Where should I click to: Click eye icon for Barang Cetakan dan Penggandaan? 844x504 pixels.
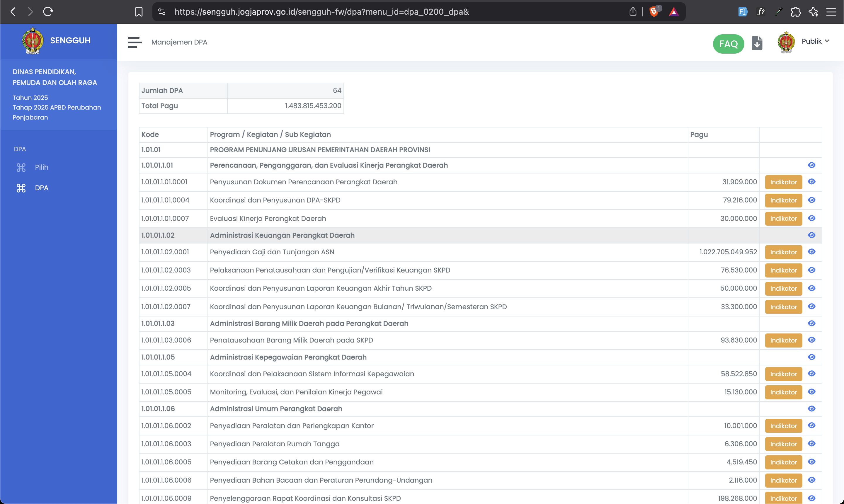[x=811, y=462]
